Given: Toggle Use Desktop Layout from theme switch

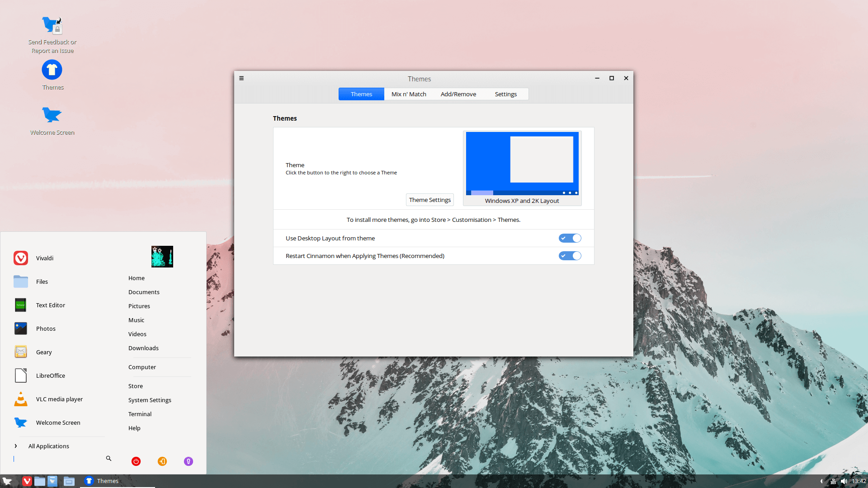Looking at the screenshot, I should coord(570,238).
